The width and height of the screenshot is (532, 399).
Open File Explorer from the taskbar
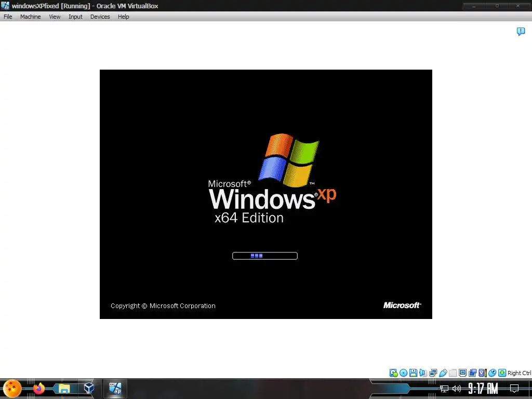tap(64, 389)
